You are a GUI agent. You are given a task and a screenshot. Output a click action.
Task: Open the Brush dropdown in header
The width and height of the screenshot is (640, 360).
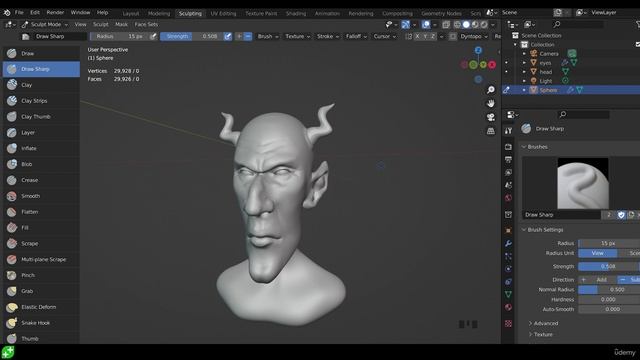268,36
